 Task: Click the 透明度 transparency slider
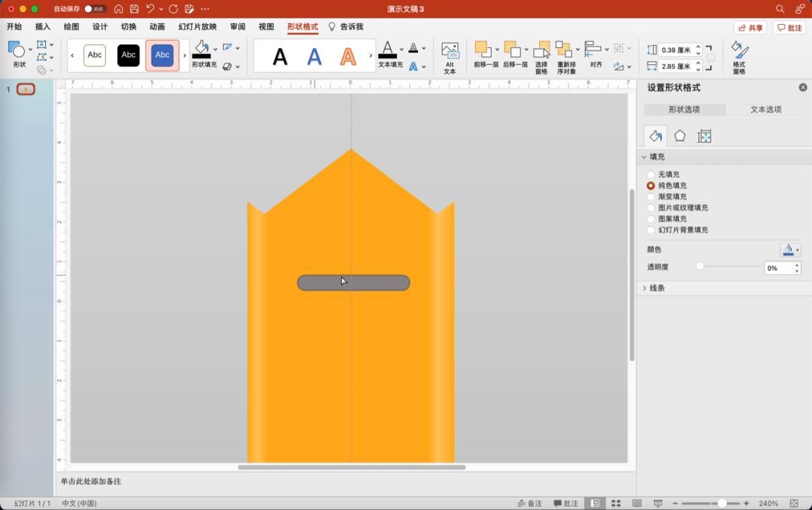coord(729,266)
